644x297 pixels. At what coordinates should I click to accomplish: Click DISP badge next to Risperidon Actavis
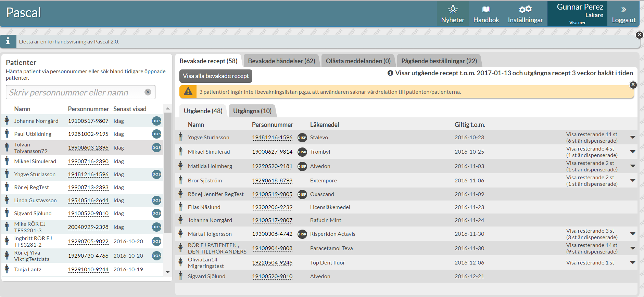coord(302,234)
